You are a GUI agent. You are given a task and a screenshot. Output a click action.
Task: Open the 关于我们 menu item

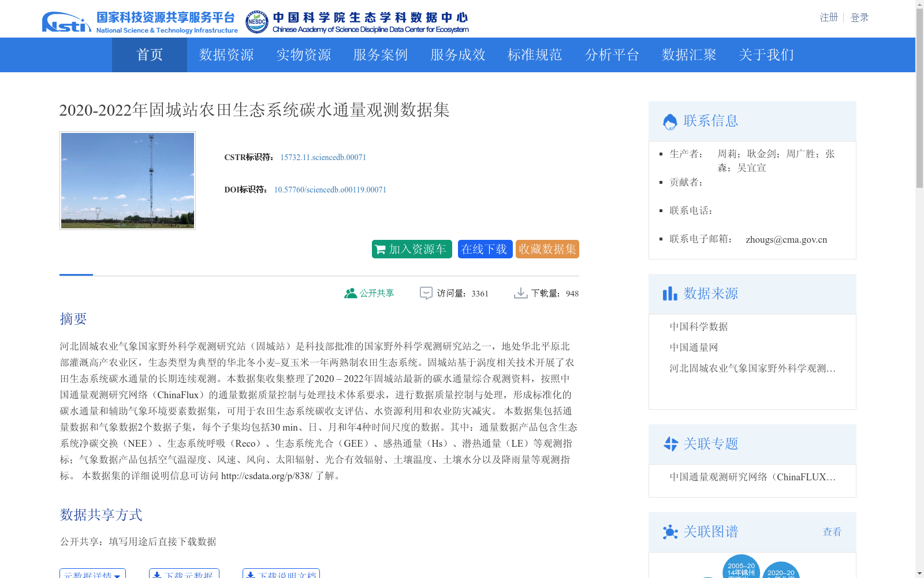click(766, 55)
